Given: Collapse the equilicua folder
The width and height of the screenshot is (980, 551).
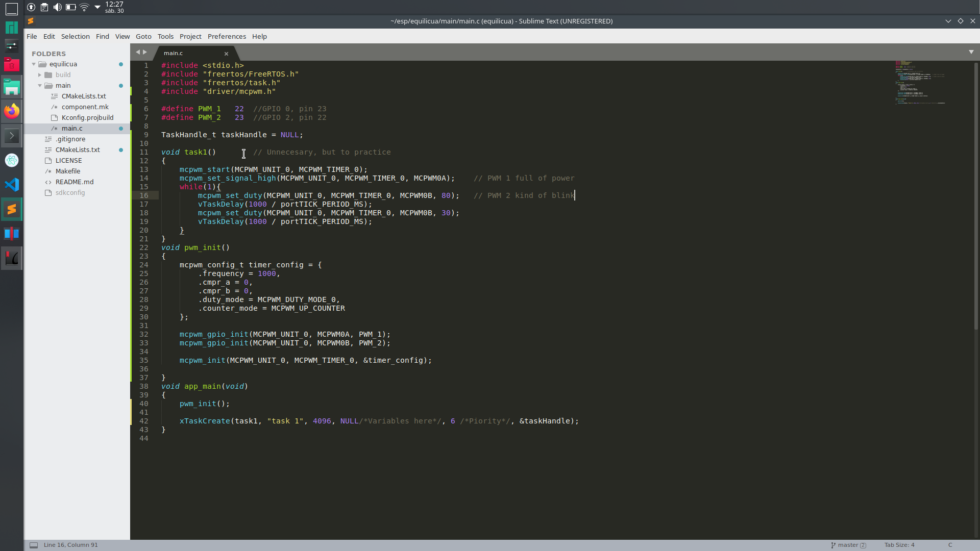Looking at the screenshot, I should coord(34,64).
